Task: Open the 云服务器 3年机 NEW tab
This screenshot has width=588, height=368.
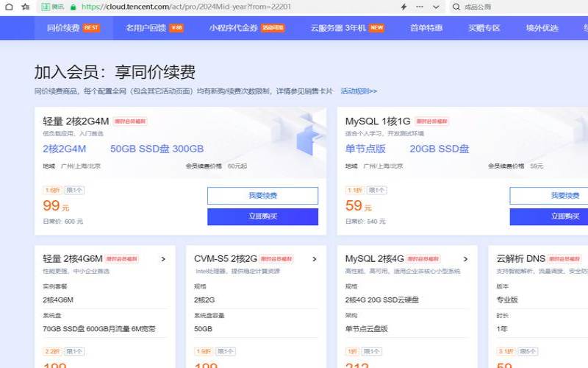Action: click(347, 28)
